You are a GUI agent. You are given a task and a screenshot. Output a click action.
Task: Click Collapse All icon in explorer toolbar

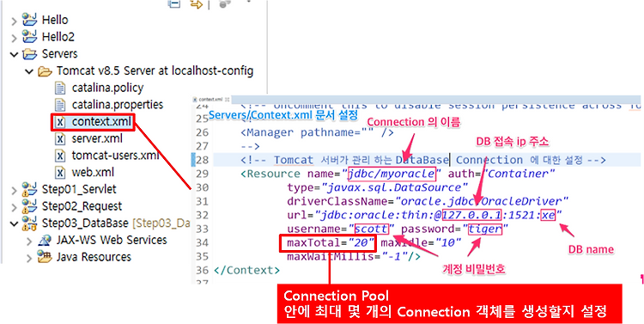tap(174, 3)
